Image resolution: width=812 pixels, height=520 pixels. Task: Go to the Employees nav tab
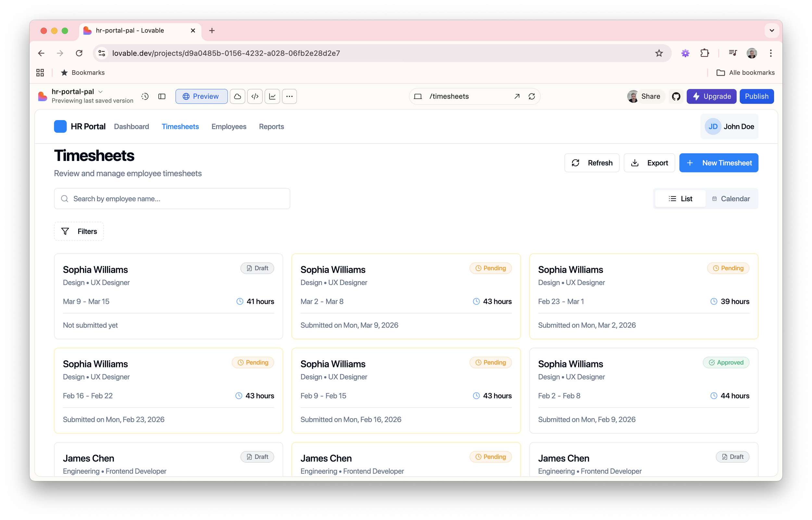(229, 126)
